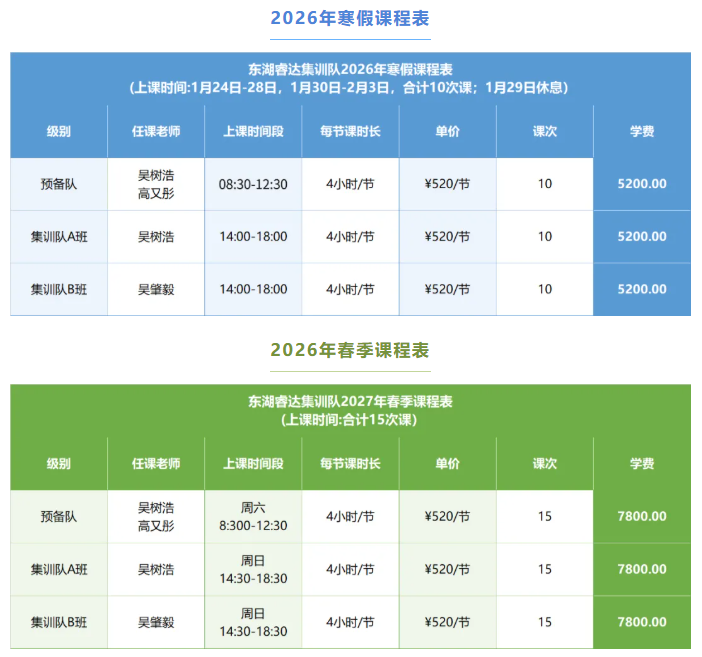Viewport: 702px width, 657px height.
Task: Select the 08:30-12:30 time slot cell
Action: coord(253,184)
